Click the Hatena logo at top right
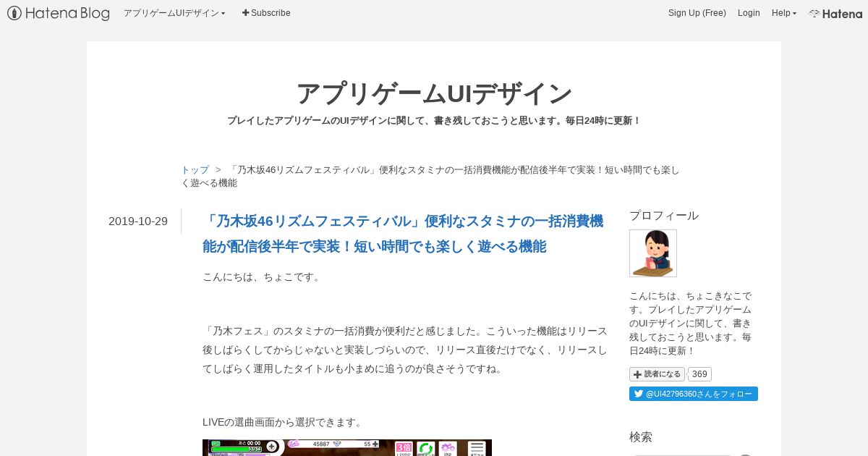The image size is (868, 456). (835, 13)
